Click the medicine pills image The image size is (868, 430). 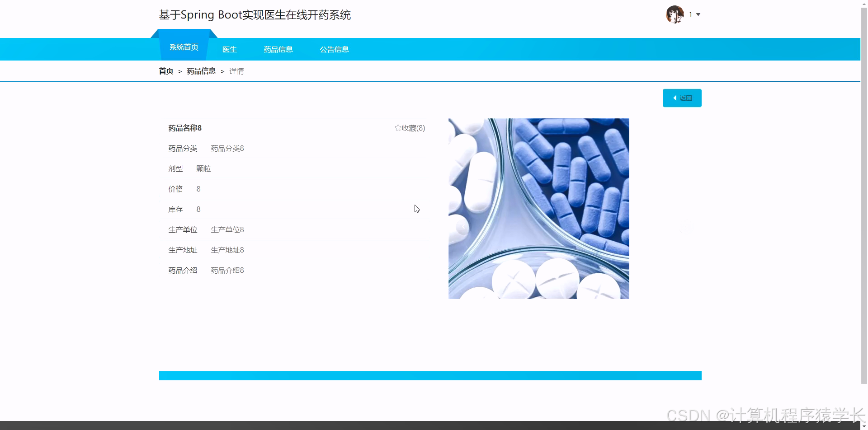(538, 208)
